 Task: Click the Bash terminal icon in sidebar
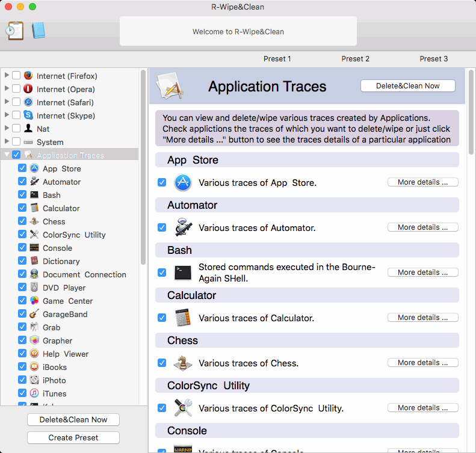pyautogui.click(x=34, y=194)
